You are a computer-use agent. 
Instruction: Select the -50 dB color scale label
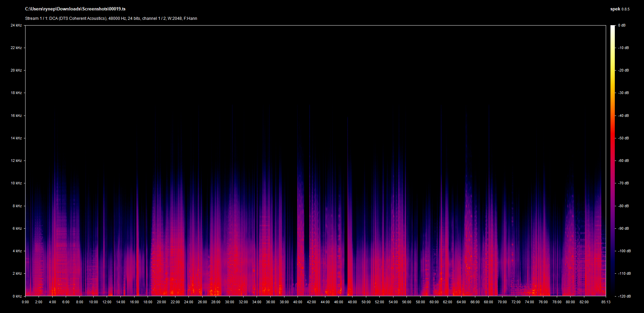click(624, 138)
